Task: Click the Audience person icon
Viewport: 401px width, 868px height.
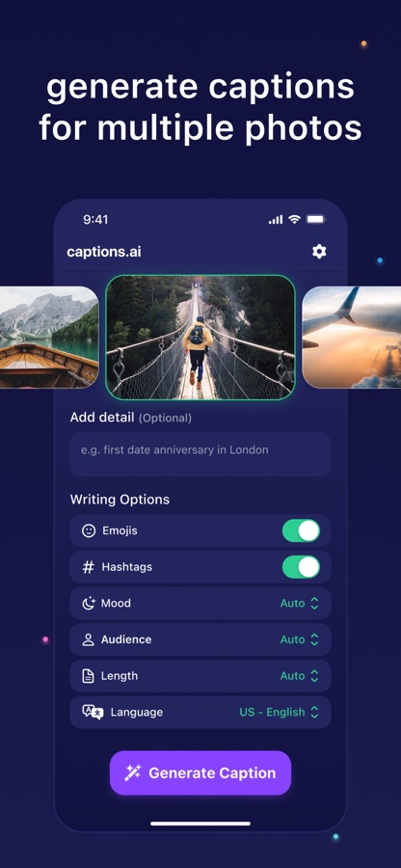Action: 89,640
